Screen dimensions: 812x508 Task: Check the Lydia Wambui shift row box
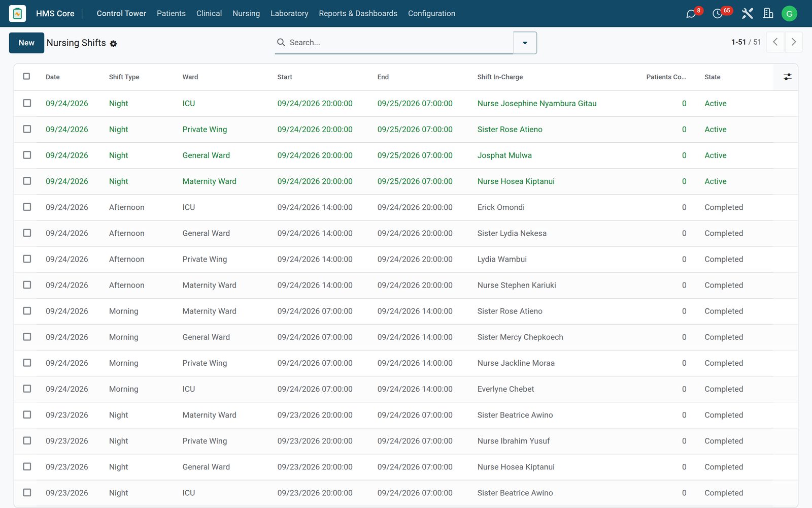27,259
